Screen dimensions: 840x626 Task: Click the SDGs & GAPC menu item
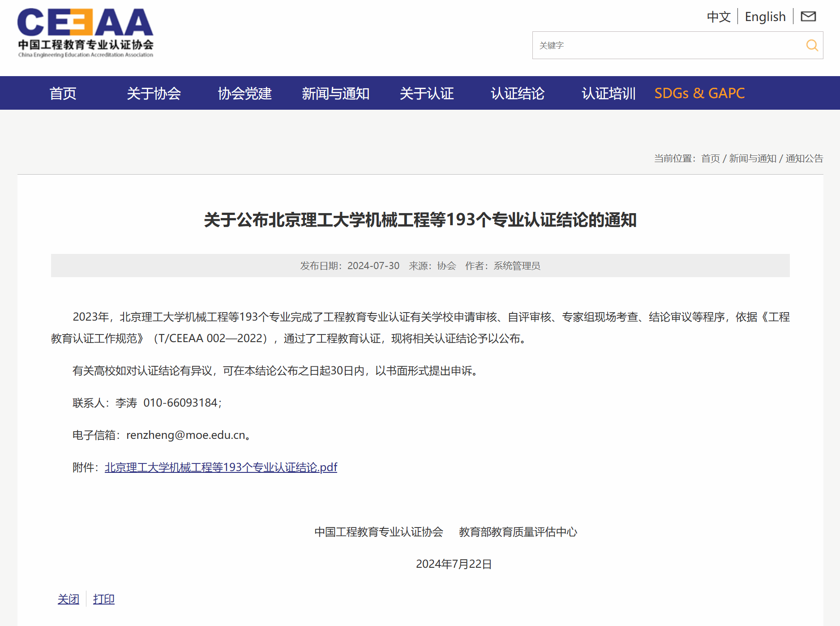[699, 93]
